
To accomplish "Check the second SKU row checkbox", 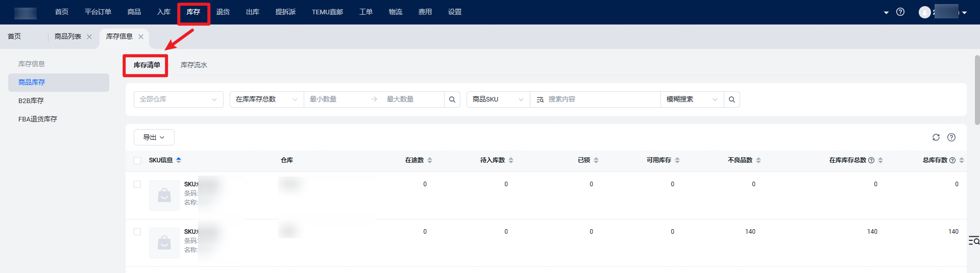I will click(137, 232).
